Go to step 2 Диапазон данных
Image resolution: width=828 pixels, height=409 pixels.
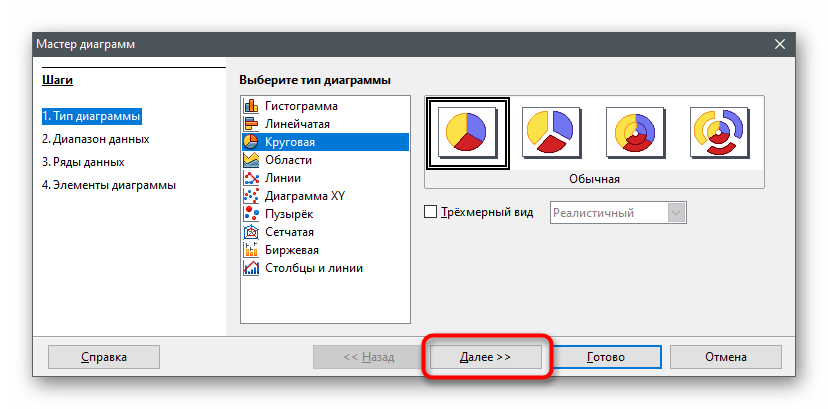tap(96, 139)
